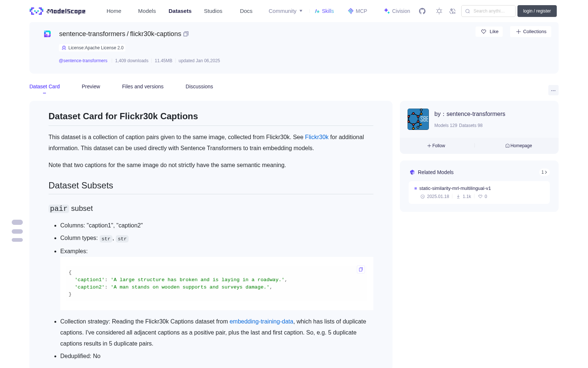Image resolution: width=588 pixels, height=368 pixels.
Task: Click inside the search input field
Action: click(488, 11)
